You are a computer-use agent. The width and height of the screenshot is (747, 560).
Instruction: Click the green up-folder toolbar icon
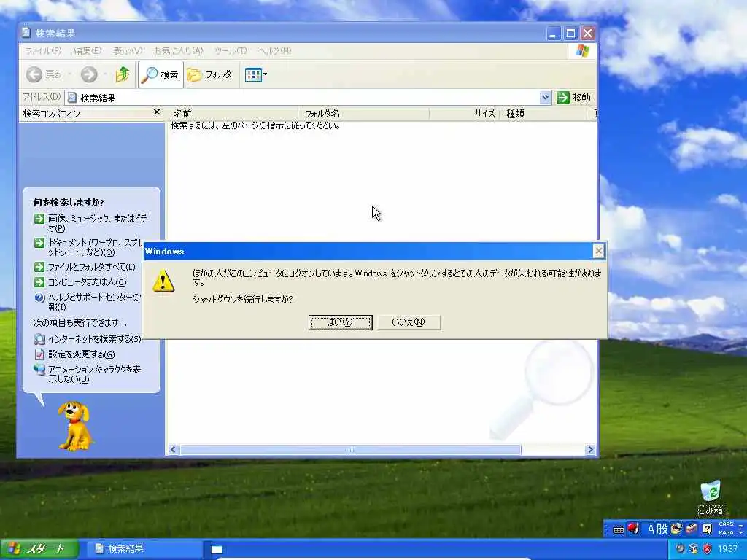(x=123, y=74)
